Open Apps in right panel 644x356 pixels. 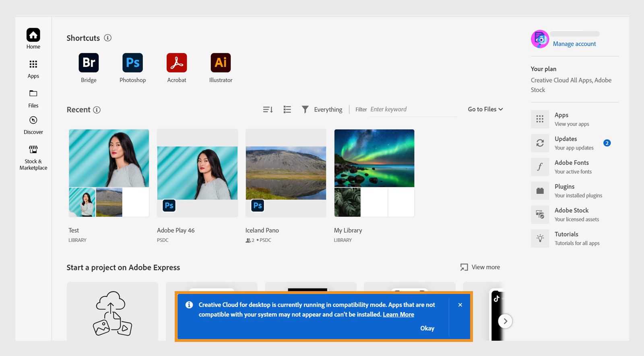click(540, 119)
